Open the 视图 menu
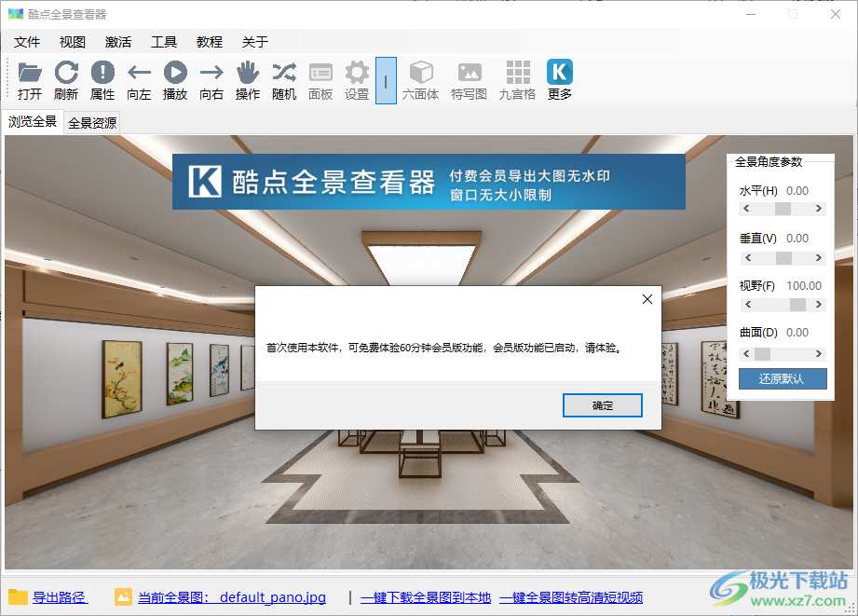858x616 pixels. click(73, 42)
